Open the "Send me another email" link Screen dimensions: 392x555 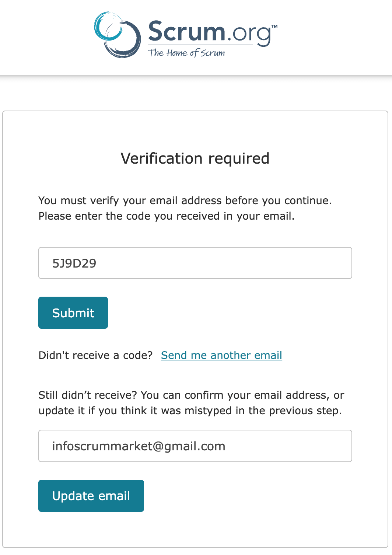tap(221, 355)
